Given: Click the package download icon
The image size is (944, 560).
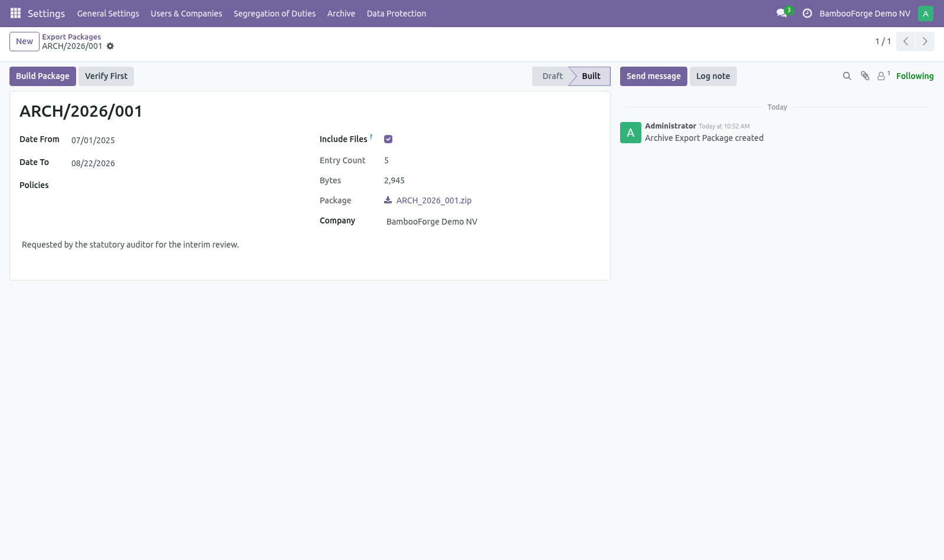Looking at the screenshot, I should tap(388, 200).
